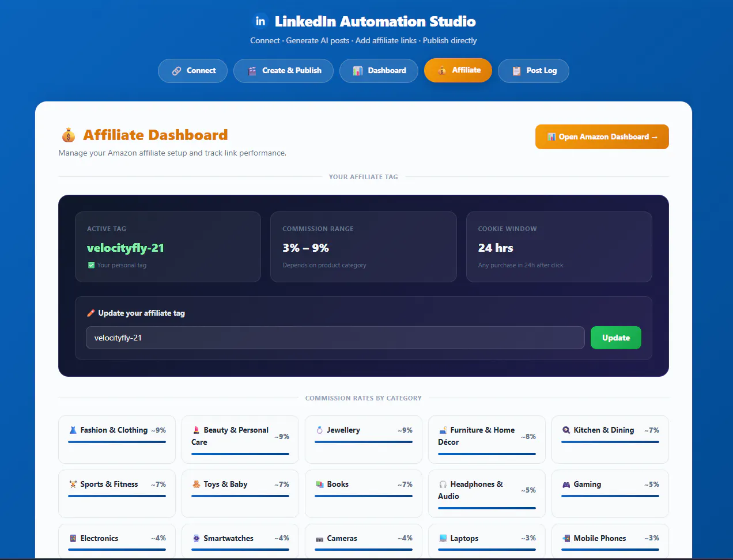This screenshot has height=560, width=733.
Task: Click the Cameras label
Action: coord(342,539)
